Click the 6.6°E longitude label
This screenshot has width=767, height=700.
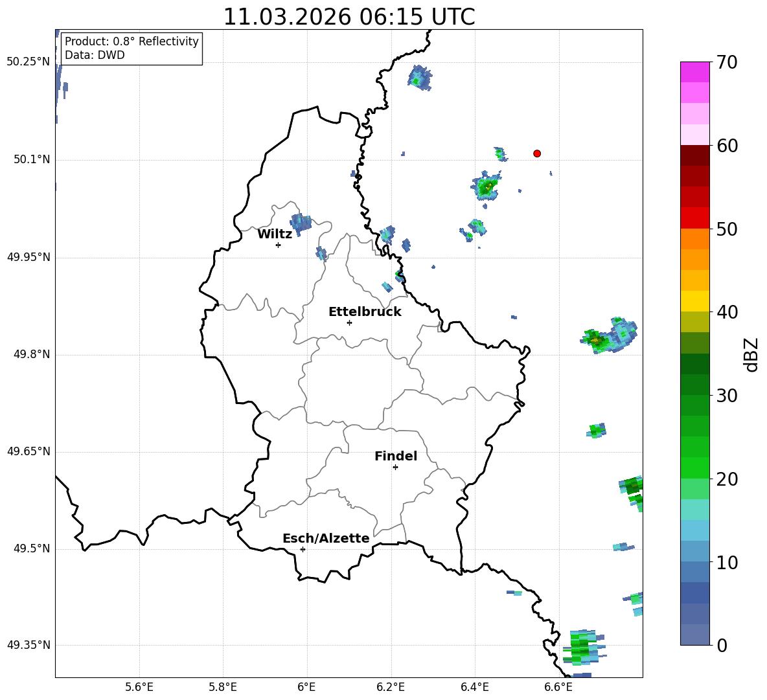click(x=558, y=687)
